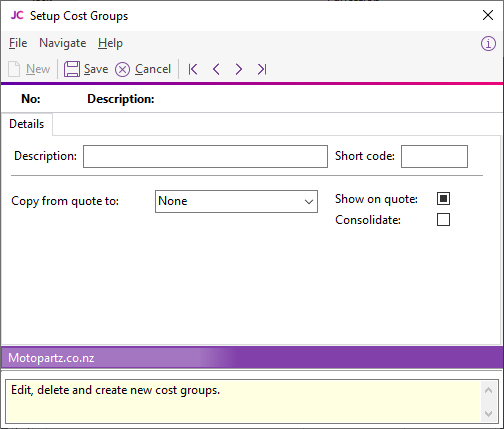This screenshot has width=504, height=429.
Task: Open the File menu
Action: tap(18, 43)
